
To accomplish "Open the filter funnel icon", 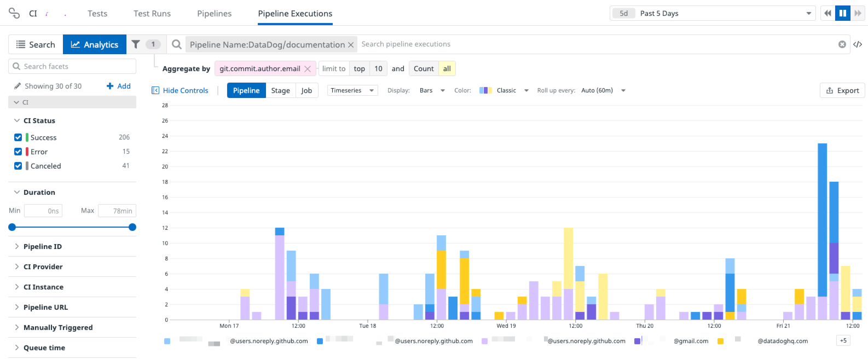I will coord(136,44).
